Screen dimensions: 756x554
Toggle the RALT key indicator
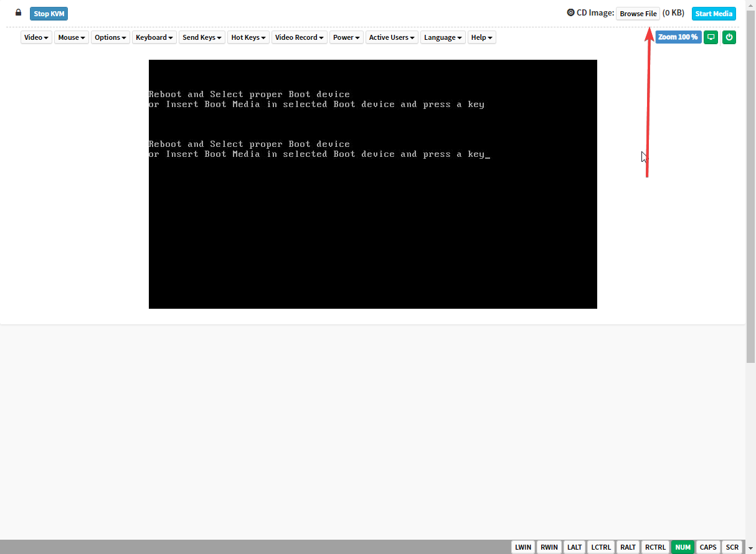(x=628, y=547)
